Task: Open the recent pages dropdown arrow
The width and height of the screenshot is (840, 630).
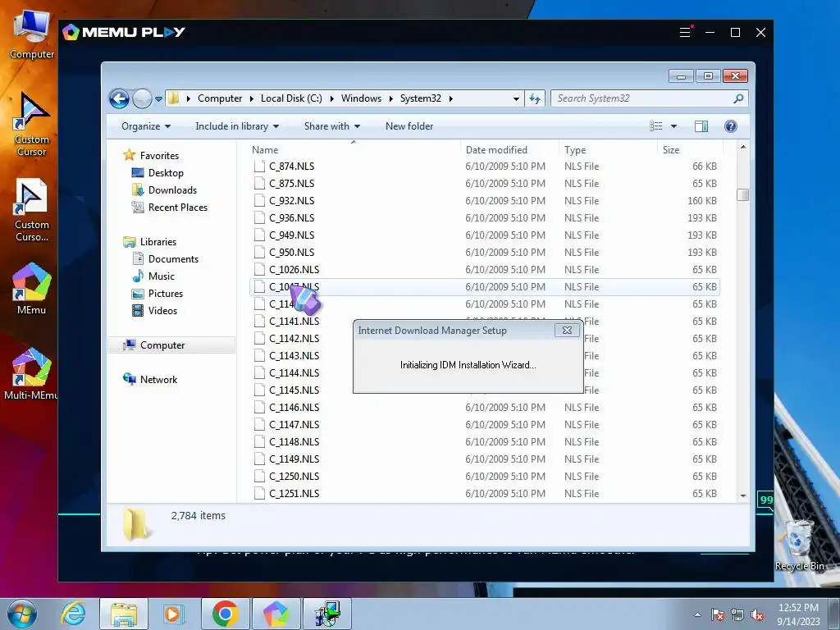Action: [158, 99]
